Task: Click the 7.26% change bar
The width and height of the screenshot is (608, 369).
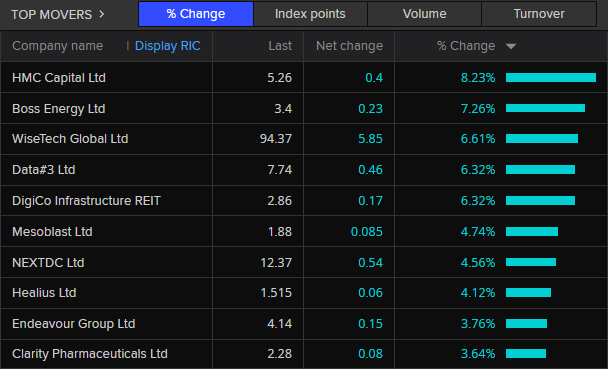Action: (x=545, y=108)
